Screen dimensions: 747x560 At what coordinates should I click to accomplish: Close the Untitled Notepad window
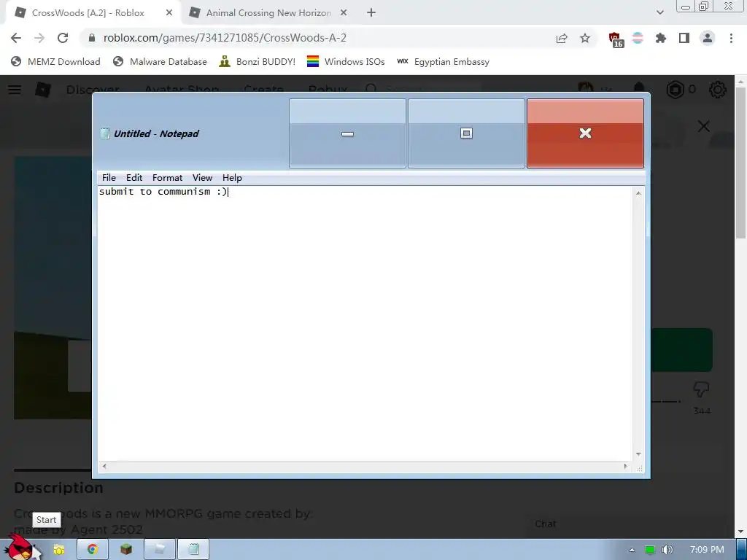point(585,133)
